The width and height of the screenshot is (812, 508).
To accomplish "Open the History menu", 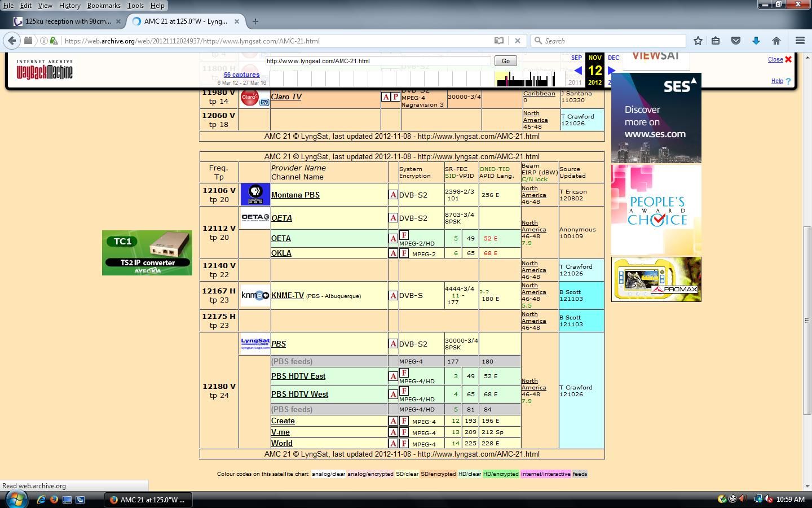I will (69, 5).
